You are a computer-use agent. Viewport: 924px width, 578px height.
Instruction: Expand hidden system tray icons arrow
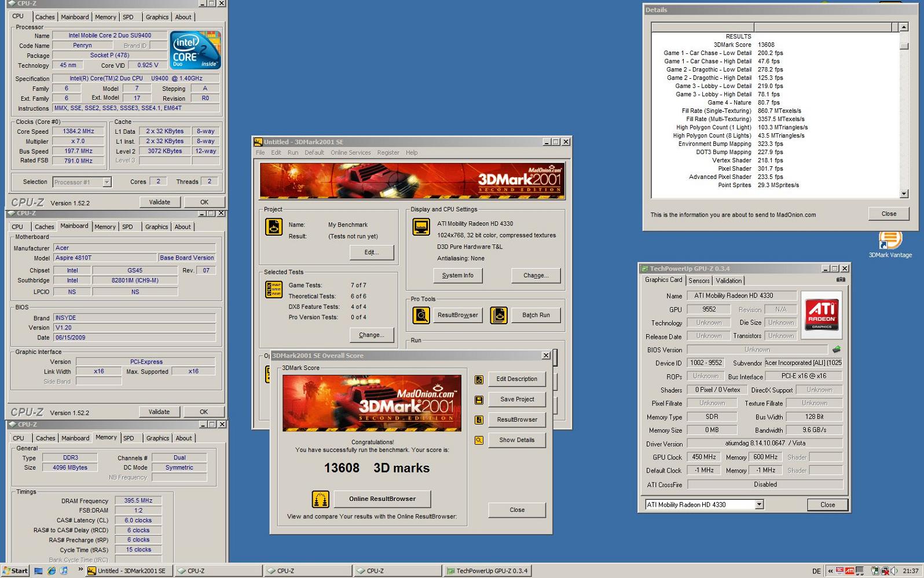pos(830,571)
